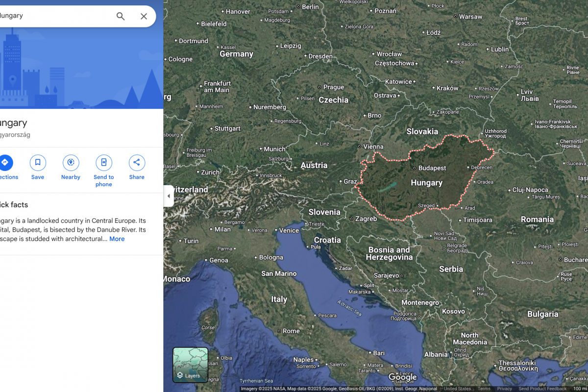Click the Google logo on the map
588x392 pixels.
tap(402, 377)
